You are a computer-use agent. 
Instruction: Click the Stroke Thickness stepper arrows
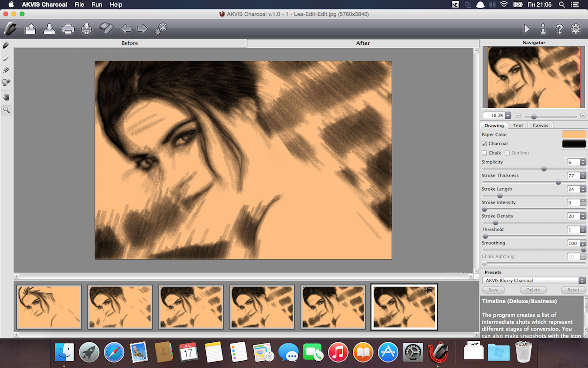pyautogui.click(x=583, y=176)
